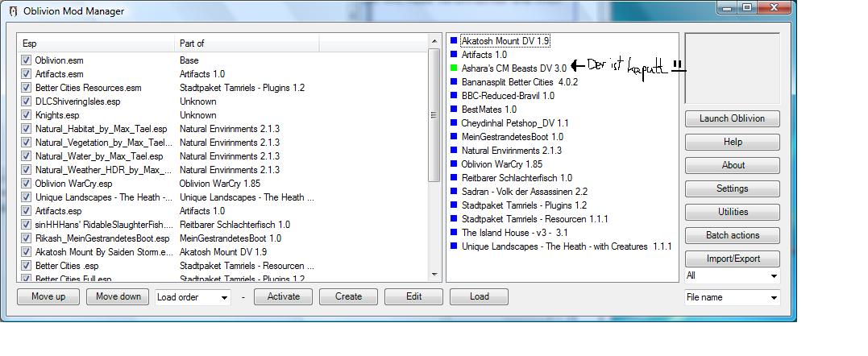Toggle the Artifacts.esm checkbox
This screenshot has height=356, width=868.
(26, 73)
